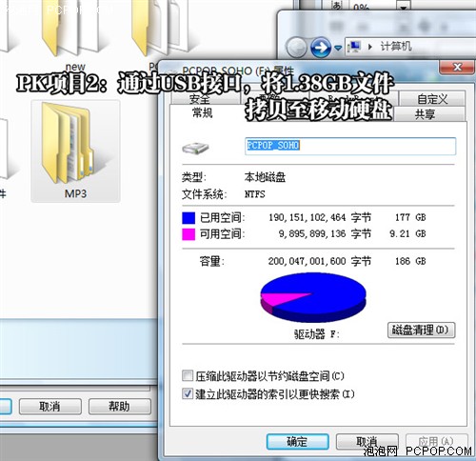Confirm with the 确定 button

pyautogui.click(x=297, y=442)
